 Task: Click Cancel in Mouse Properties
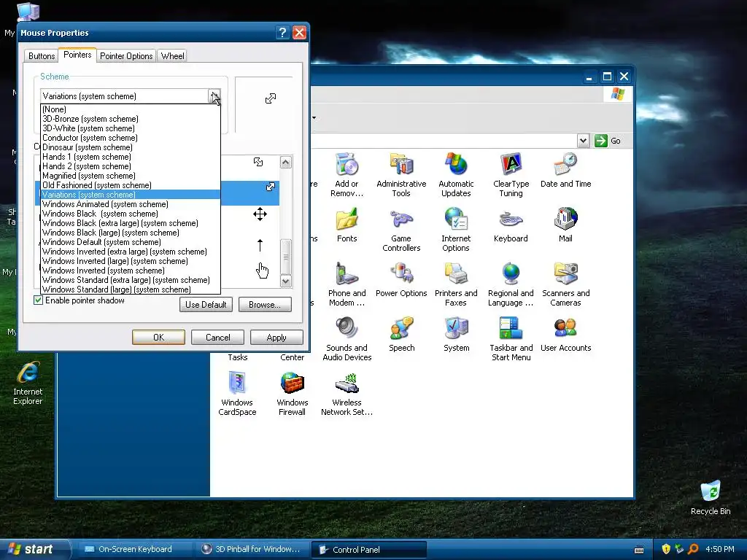point(217,337)
